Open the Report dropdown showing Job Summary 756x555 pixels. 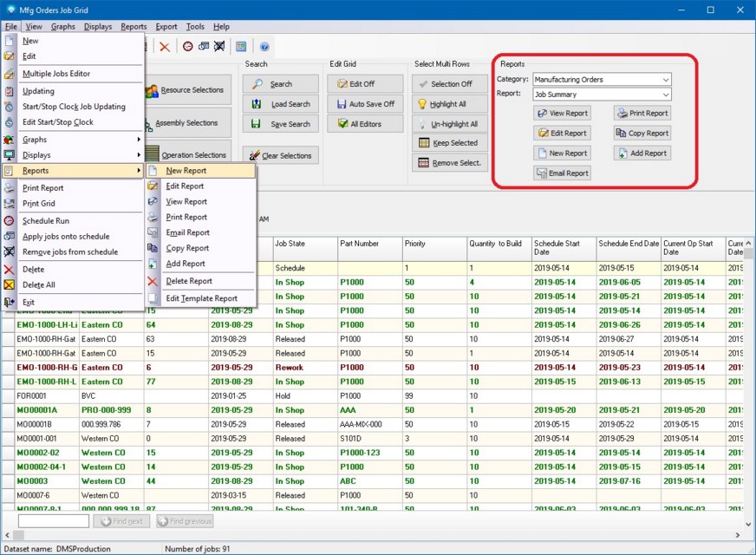coord(602,95)
